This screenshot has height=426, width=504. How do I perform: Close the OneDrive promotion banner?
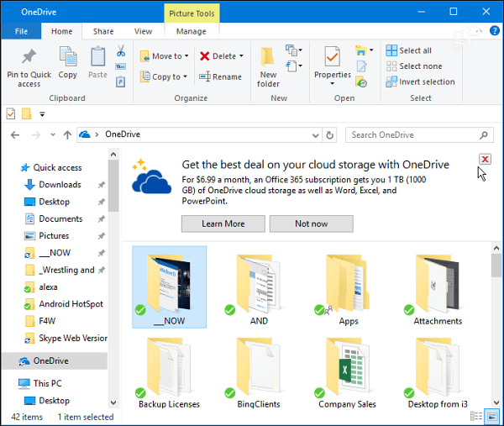tap(485, 159)
